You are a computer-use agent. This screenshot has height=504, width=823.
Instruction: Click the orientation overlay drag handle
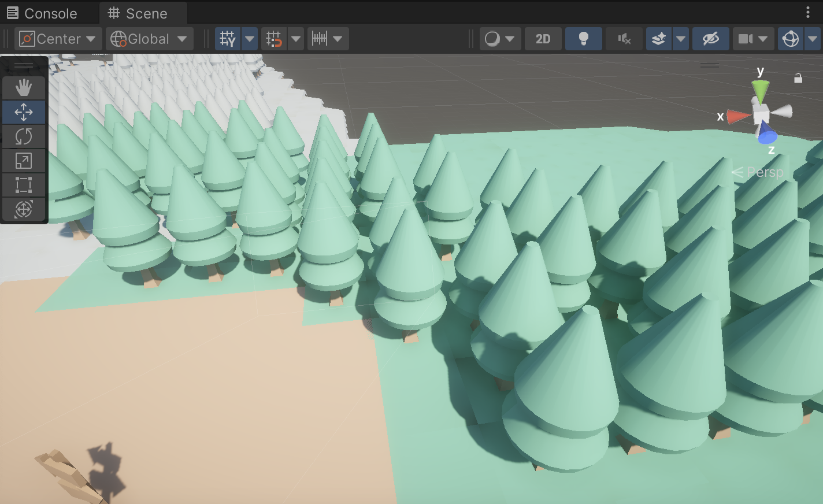coord(710,65)
